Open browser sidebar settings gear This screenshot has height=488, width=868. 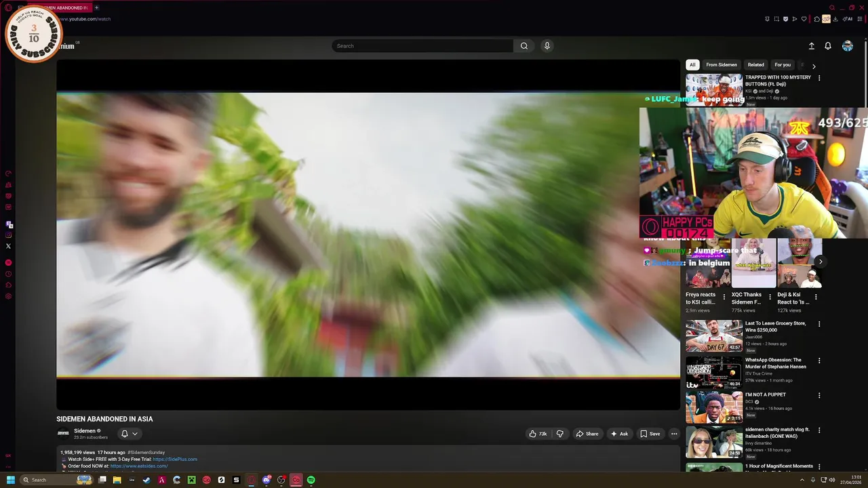tap(9, 296)
